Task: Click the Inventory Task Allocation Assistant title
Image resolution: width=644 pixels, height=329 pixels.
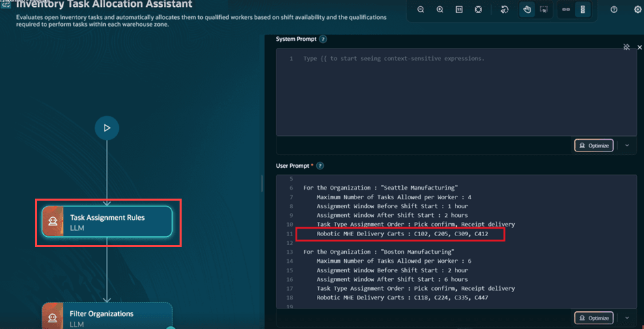Action: 104,5
